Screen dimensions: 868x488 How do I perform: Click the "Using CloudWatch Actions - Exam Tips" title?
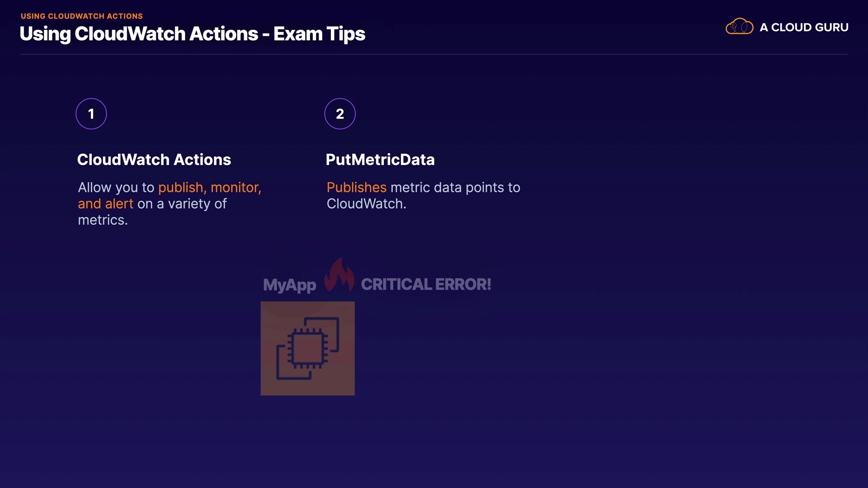[x=192, y=34]
